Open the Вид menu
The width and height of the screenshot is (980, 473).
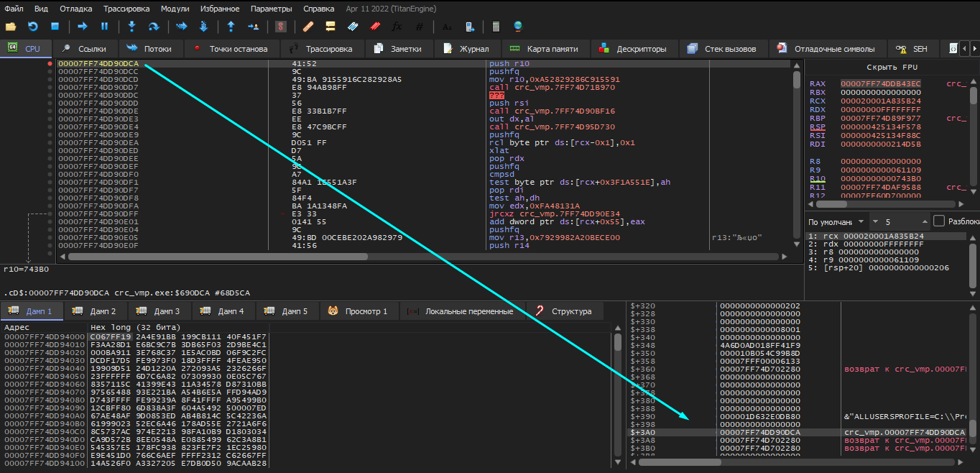(x=42, y=9)
